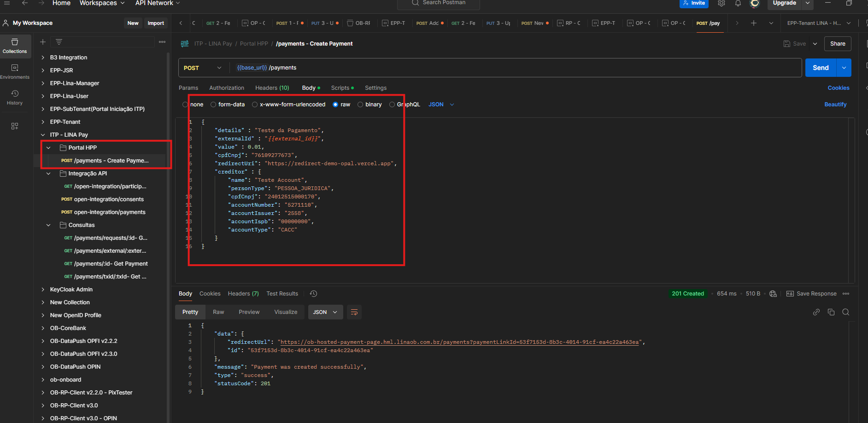Open the Test Results response tab
Image resolution: width=868 pixels, height=423 pixels.
click(282, 294)
